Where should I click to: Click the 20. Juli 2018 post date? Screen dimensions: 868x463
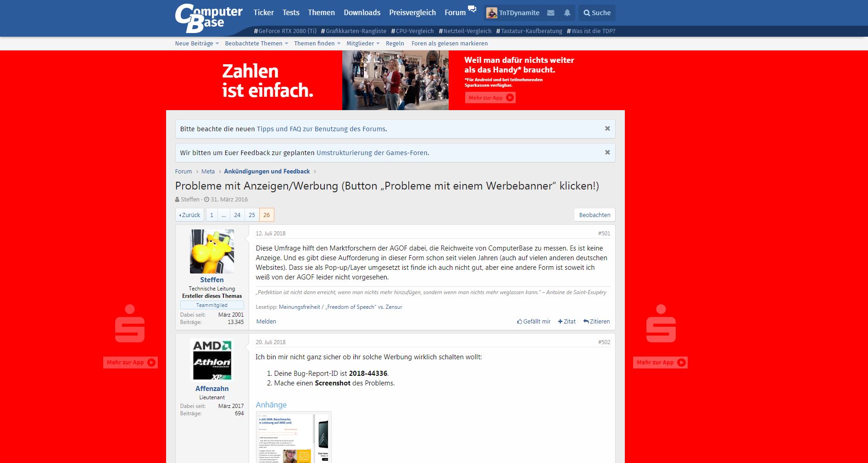coord(271,342)
